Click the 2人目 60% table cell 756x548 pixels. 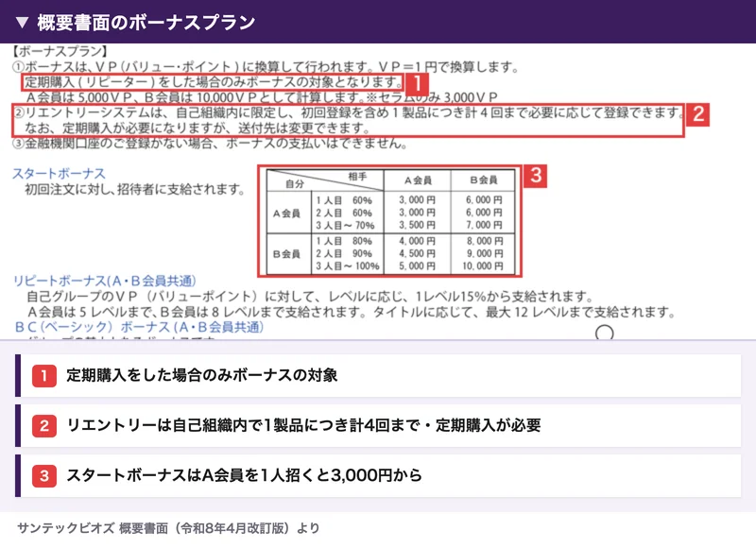[x=344, y=213]
